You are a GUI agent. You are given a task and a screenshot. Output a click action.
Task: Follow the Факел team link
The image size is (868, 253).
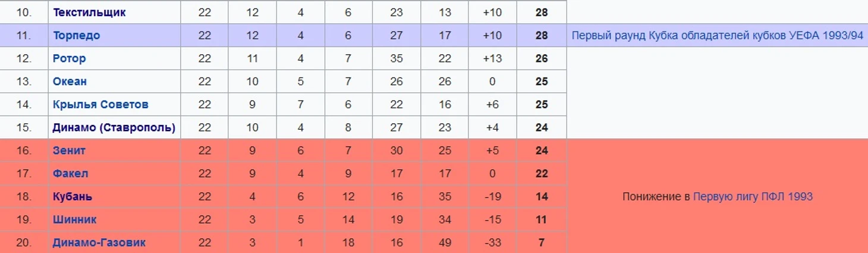click(70, 174)
